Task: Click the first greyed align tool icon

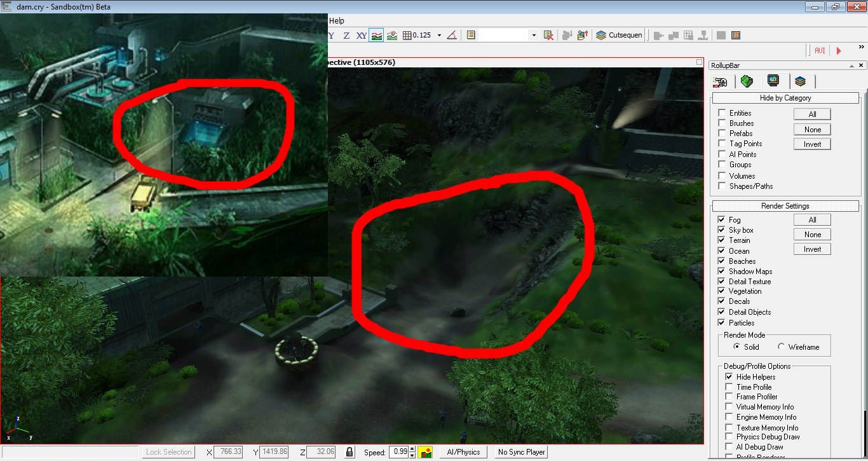Action: click(x=659, y=36)
